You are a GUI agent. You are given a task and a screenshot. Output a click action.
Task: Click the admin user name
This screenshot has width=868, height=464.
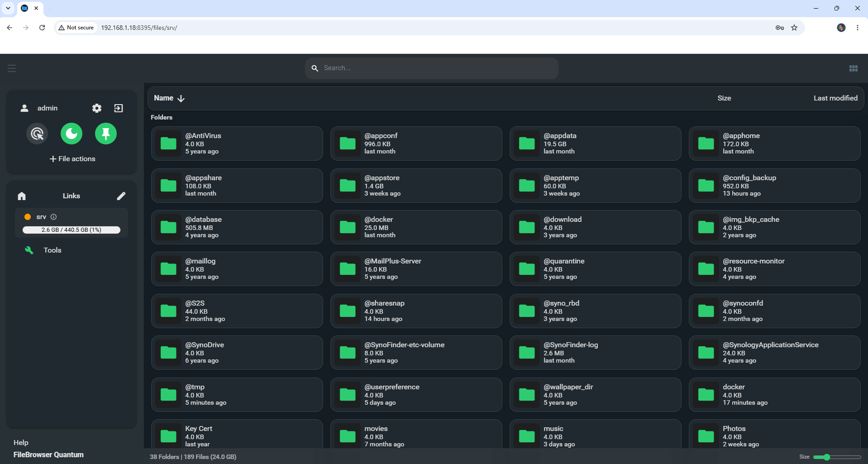[48, 108]
